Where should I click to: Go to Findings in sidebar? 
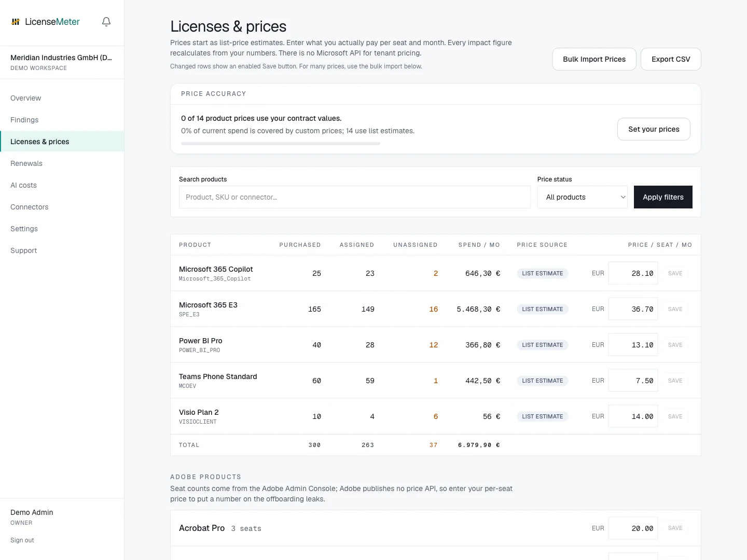pyautogui.click(x=62, y=120)
